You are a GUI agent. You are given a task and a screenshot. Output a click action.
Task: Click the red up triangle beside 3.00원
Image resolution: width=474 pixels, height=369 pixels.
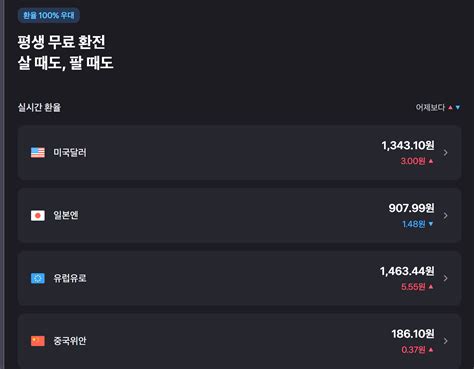(431, 161)
